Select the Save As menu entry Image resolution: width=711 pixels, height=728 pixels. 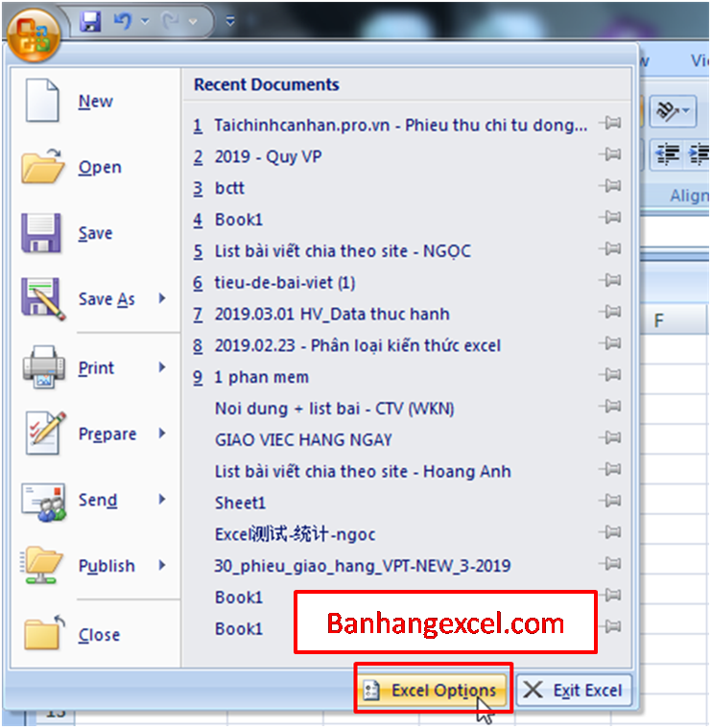coord(107,299)
